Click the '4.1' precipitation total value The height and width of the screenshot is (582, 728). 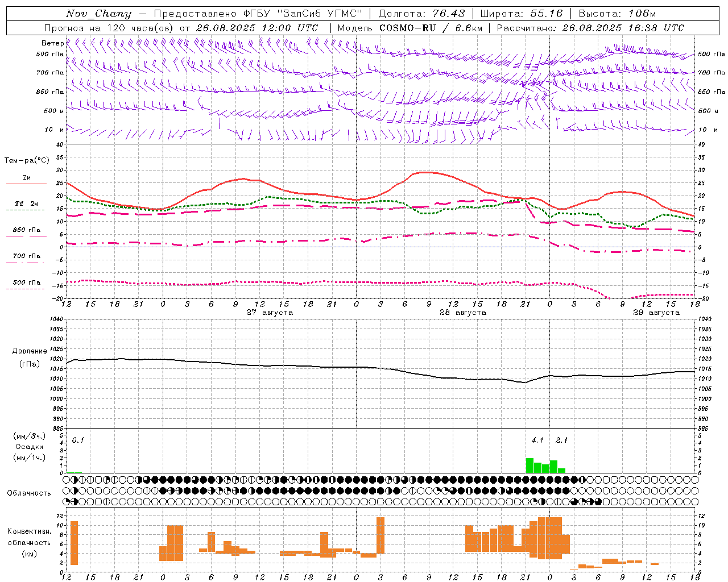pyautogui.click(x=537, y=440)
